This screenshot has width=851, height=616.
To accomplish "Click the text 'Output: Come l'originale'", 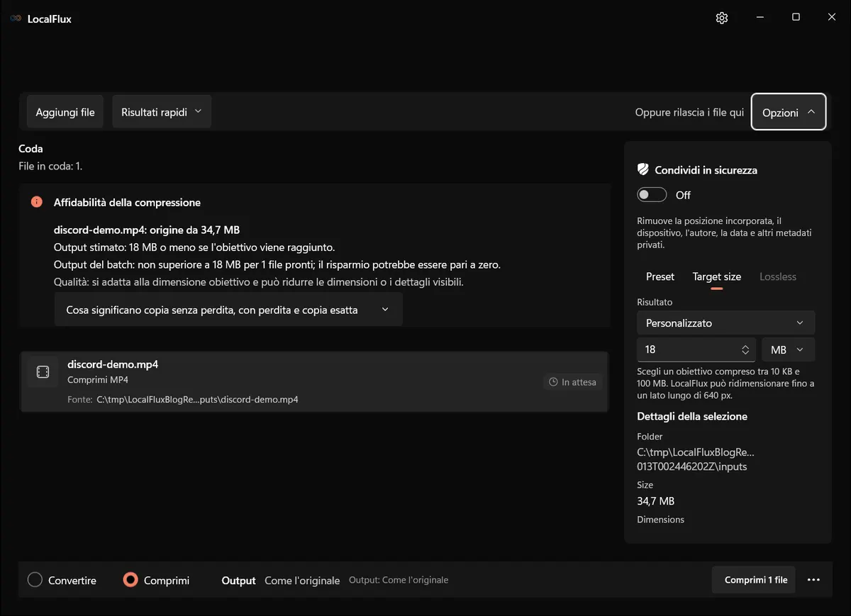I will click(399, 580).
